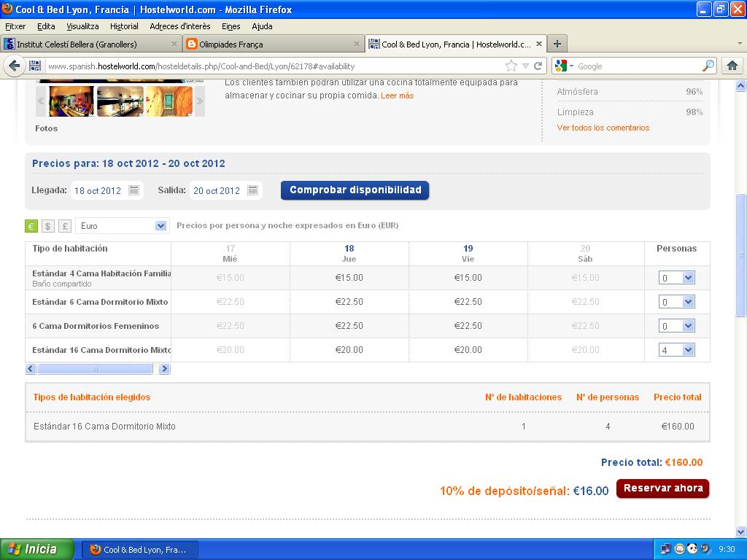Screen dimensions: 747x560
Task: Switch to the Institut Celestí Bellera tab
Action: point(91,44)
